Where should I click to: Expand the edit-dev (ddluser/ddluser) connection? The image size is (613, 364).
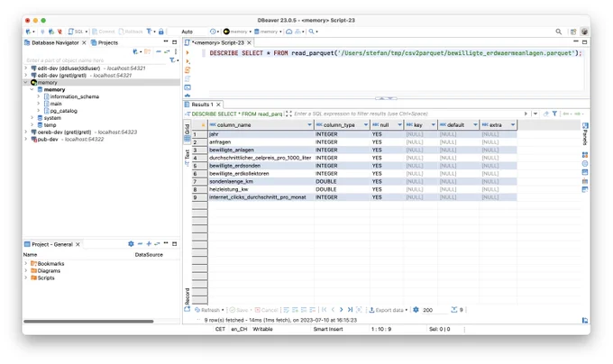coord(26,68)
